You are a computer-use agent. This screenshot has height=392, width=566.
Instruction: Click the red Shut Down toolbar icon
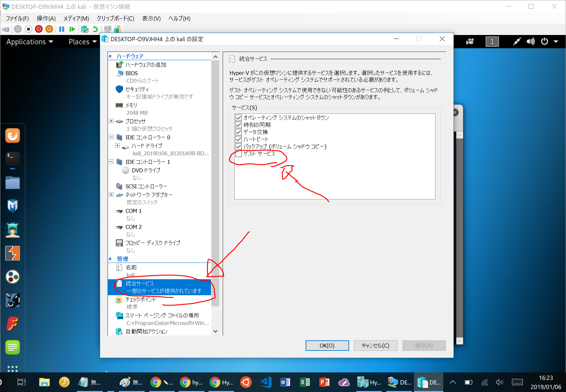point(39,29)
